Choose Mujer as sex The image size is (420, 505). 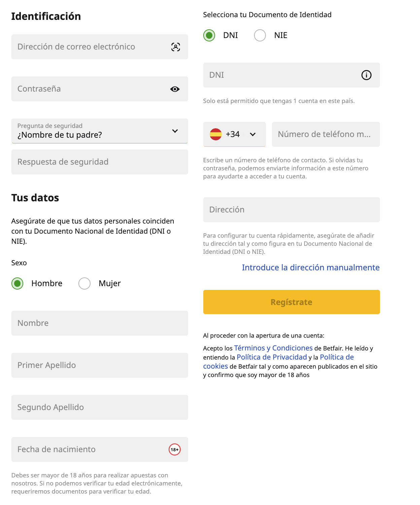tap(84, 283)
